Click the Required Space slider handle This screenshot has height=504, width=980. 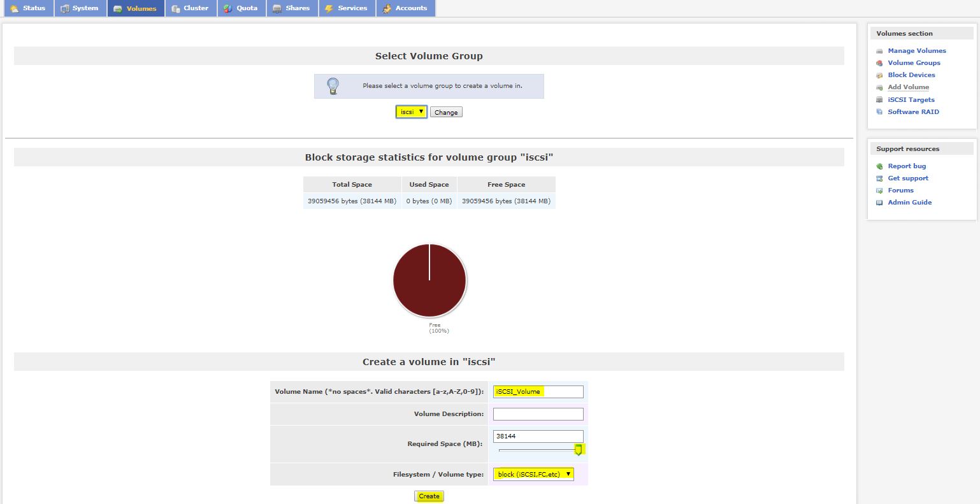coord(578,450)
